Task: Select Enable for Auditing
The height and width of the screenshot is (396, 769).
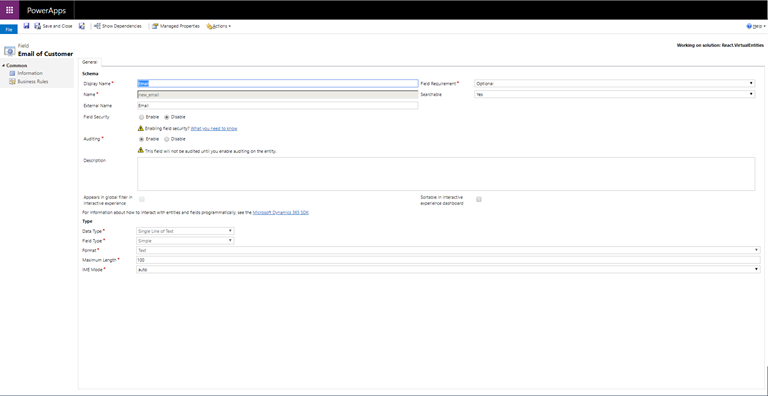Action: [142, 139]
